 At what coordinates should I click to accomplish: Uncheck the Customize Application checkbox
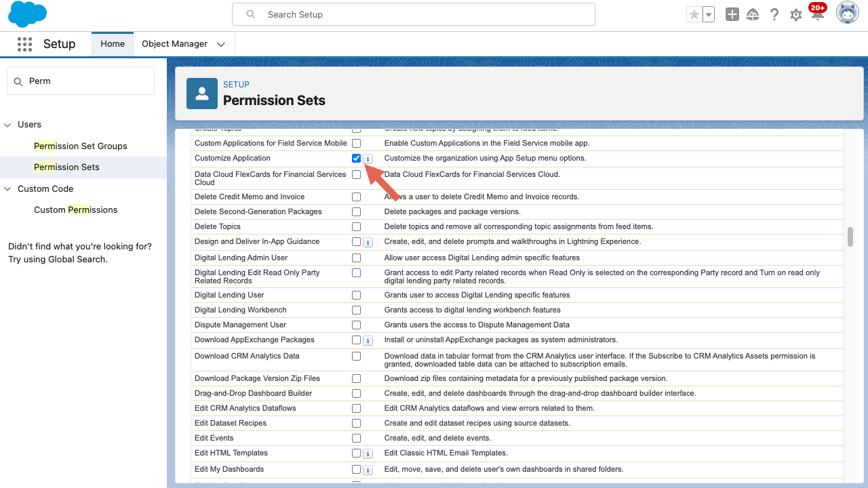pos(356,158)
